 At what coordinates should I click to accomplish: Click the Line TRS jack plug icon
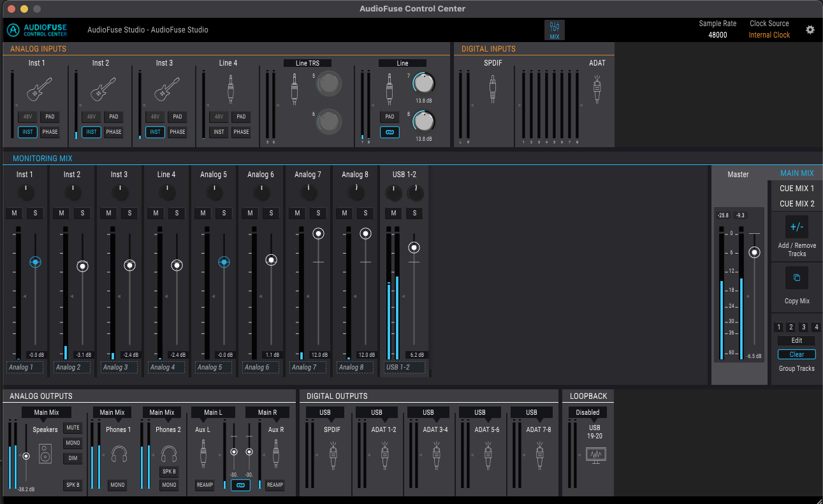295,89
